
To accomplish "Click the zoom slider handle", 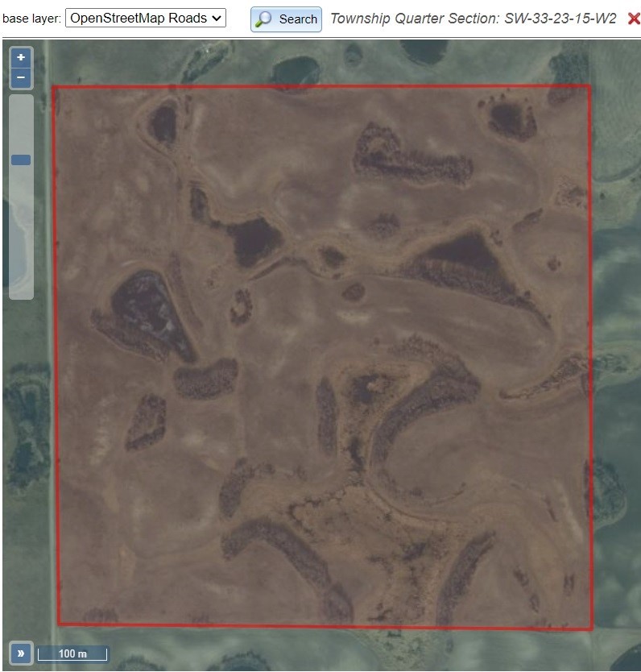I will (21, 160).
